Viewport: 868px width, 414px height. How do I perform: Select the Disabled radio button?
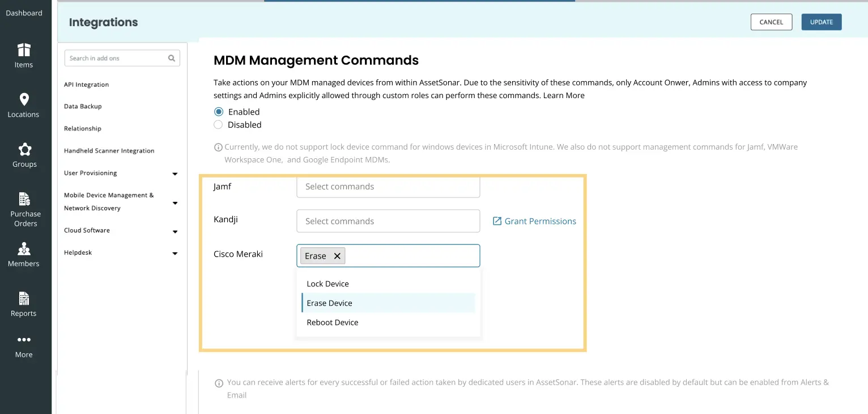point(218,124)
